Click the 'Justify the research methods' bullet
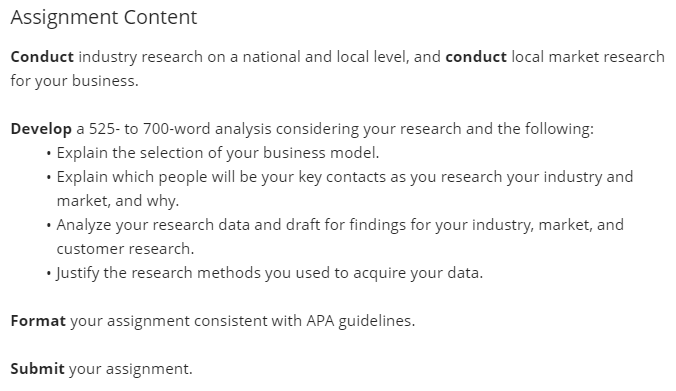Viewport: 676px width, 391px height. [x=269, y=273]
